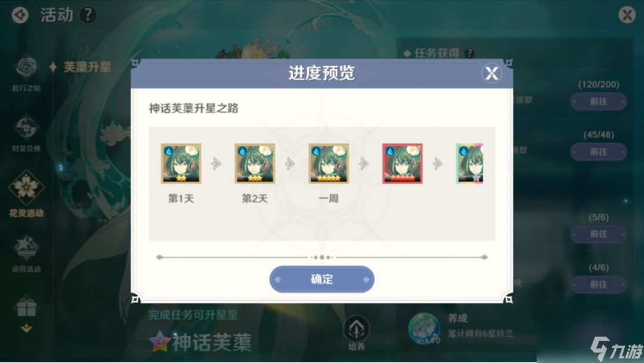
Task: Open the 任务获得 help question mark
Action: pos(469,53)
